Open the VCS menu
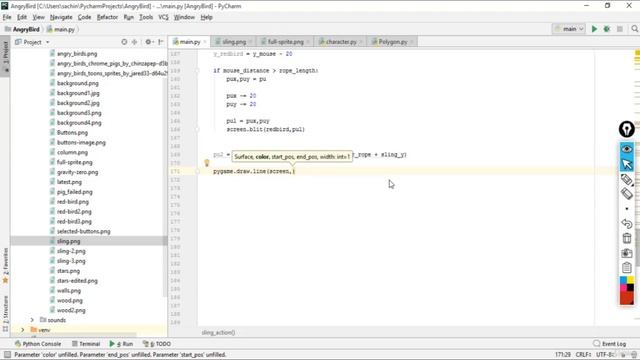This screenshot has height=360, width=640. pos(163,17)
